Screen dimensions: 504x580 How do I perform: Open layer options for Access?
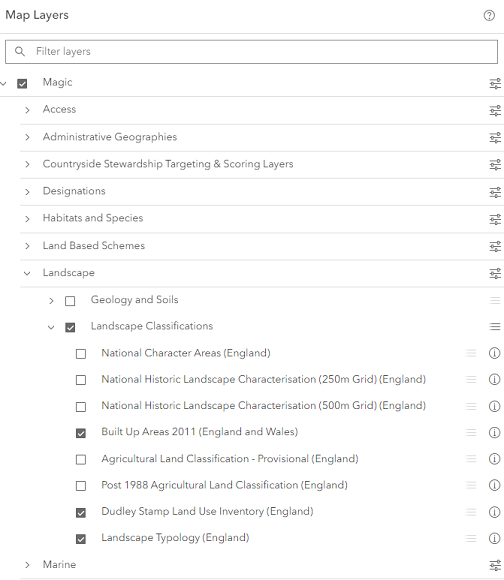(495, 111)
